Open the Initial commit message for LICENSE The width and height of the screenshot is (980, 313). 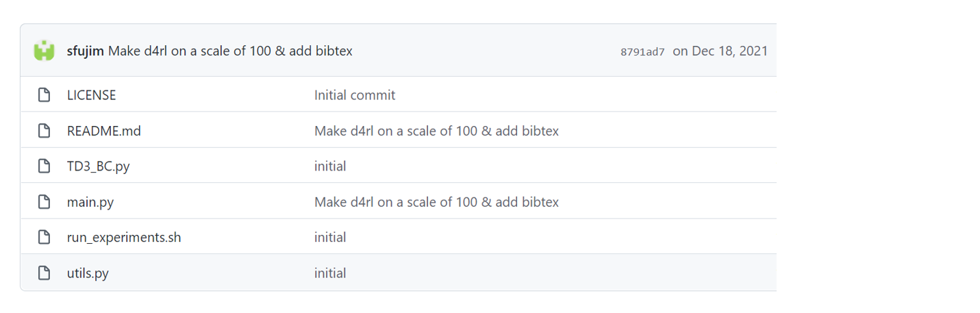[x=354, y=95]
